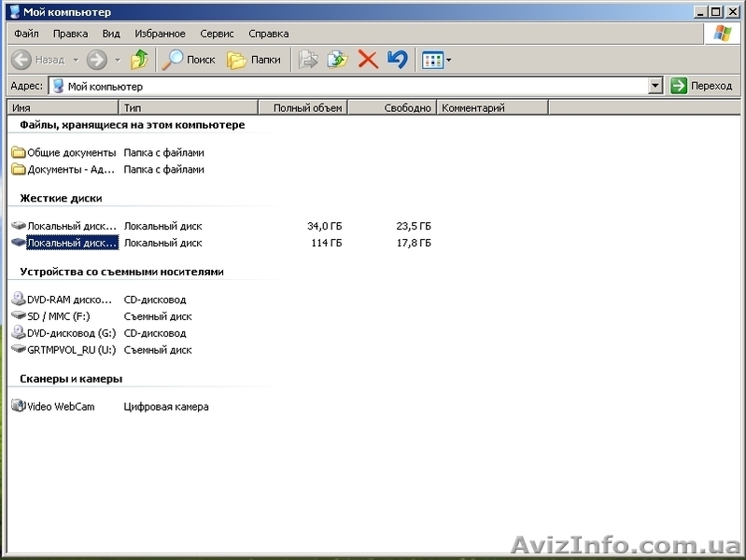This screenshot has width=746, height=560.
Task: Click the DVD-дисковод (G:) name text
Action: 71,333
